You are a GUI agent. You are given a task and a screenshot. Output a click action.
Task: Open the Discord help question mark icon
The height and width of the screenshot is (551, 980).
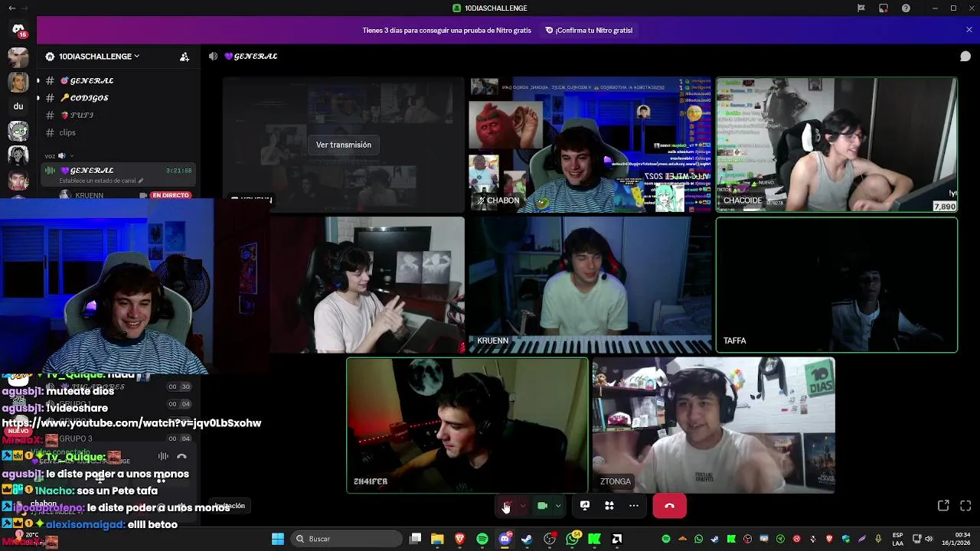tap(906, 8)
